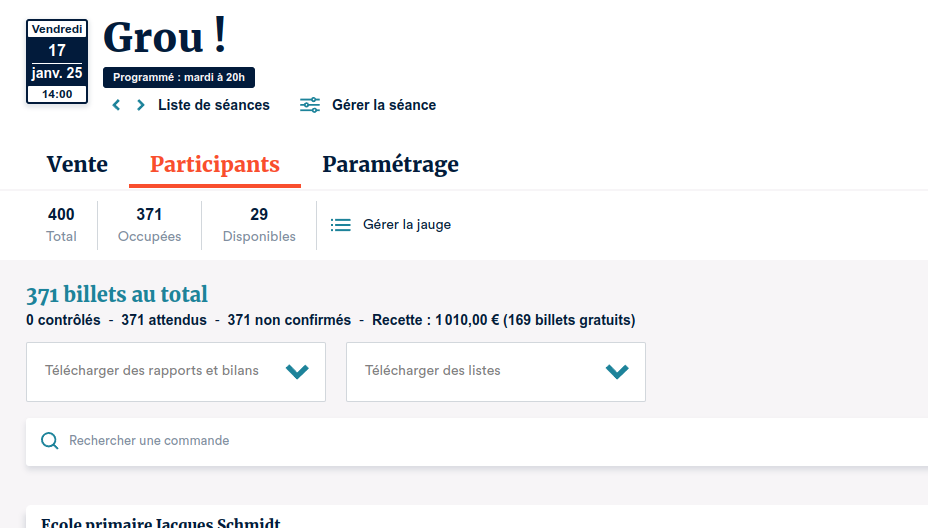
Task: Click the 371 Occupées counter
Action: pos(149,224)
